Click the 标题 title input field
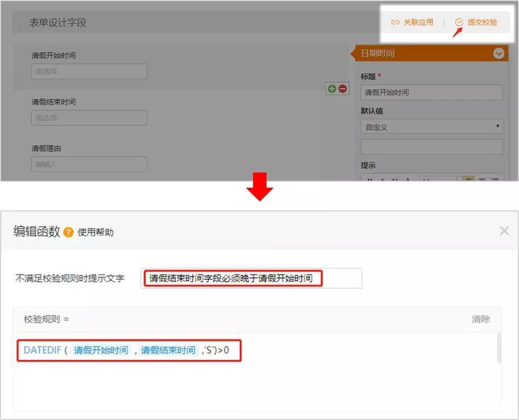Image resolution: width=519 pixels, height=420 pixels. 431,93
